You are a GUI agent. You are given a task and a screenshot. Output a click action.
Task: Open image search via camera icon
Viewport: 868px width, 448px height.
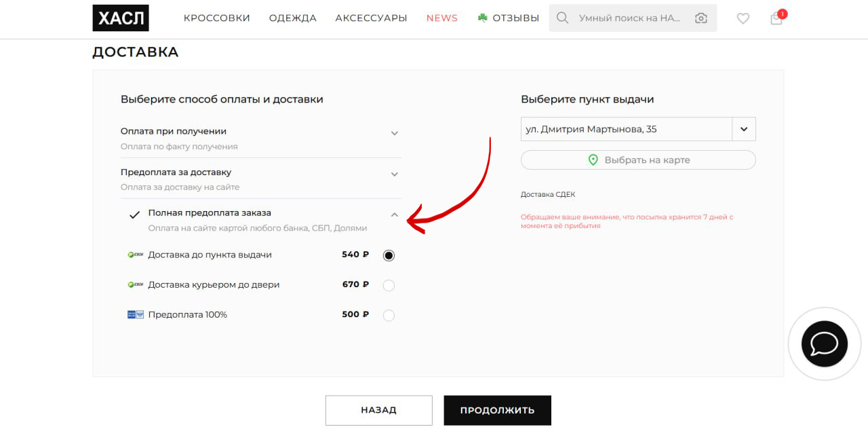[x=701, y=18]
